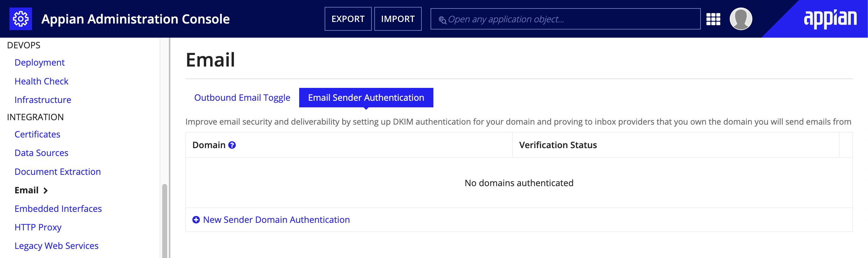868x258 pixels.
Task: Open Document Extraction settings
Action: click(x=58, y=172)
